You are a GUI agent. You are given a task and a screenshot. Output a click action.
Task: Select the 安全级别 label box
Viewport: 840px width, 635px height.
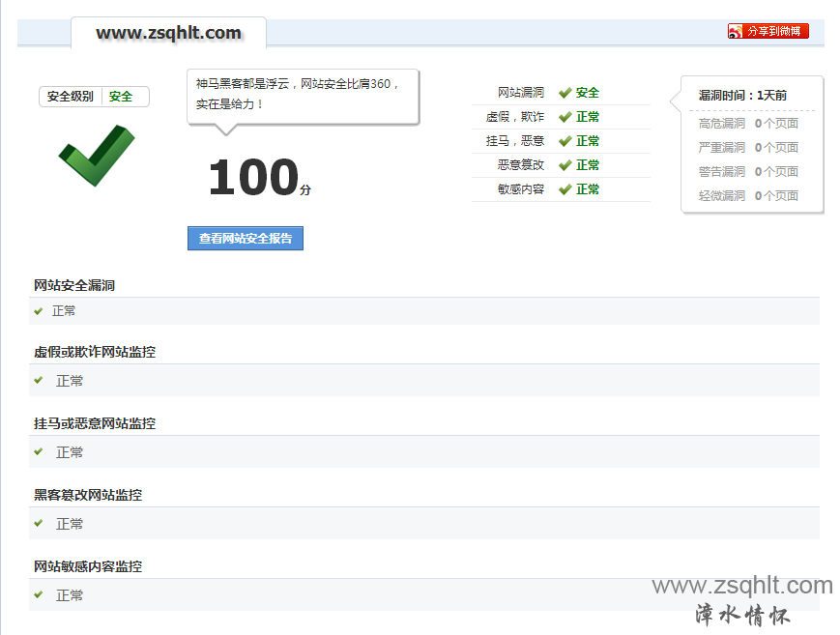(x=71, y=97)
